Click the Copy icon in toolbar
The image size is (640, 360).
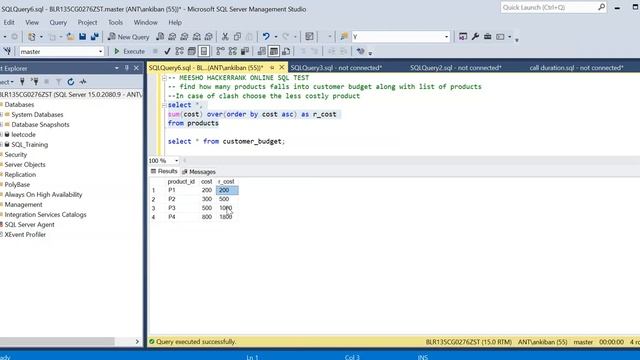pos(237,37)
